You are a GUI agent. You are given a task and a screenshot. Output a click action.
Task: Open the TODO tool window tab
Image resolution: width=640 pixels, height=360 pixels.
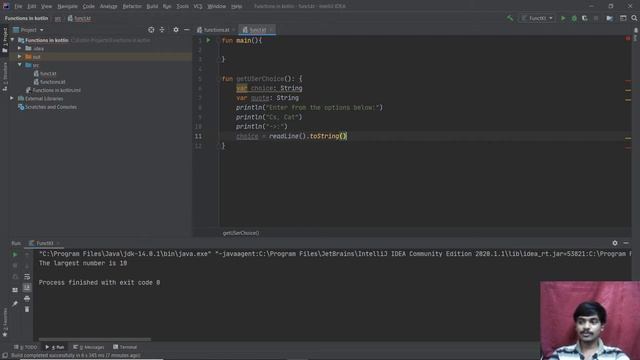26,347
